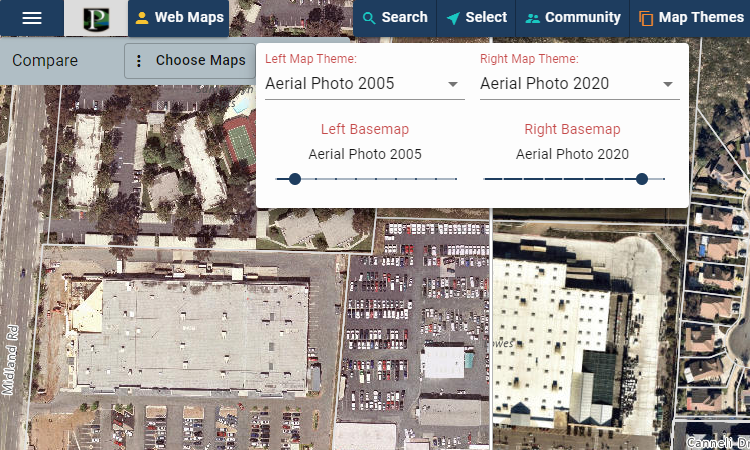Expand the Left Map Theme dropdown arrow
The width and height of the screenshot is (750, 450).
[452, 84]
